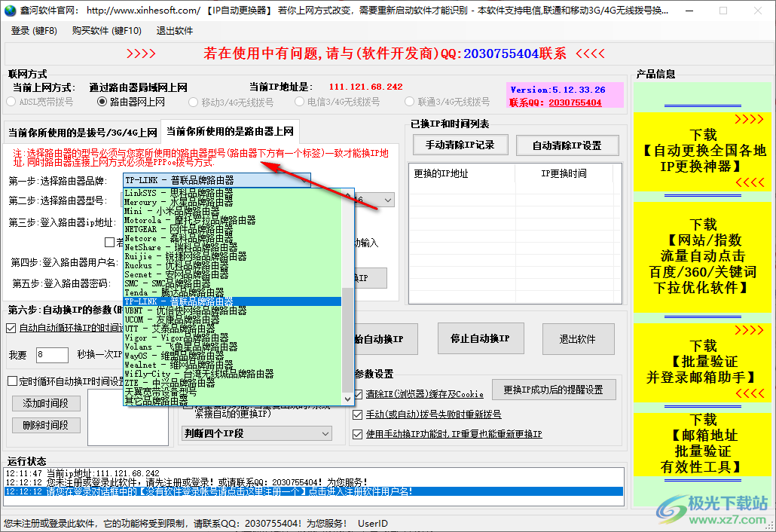
Task: Pick Wealnet 维网品牌路由器 option
Action: click(232, 365)
